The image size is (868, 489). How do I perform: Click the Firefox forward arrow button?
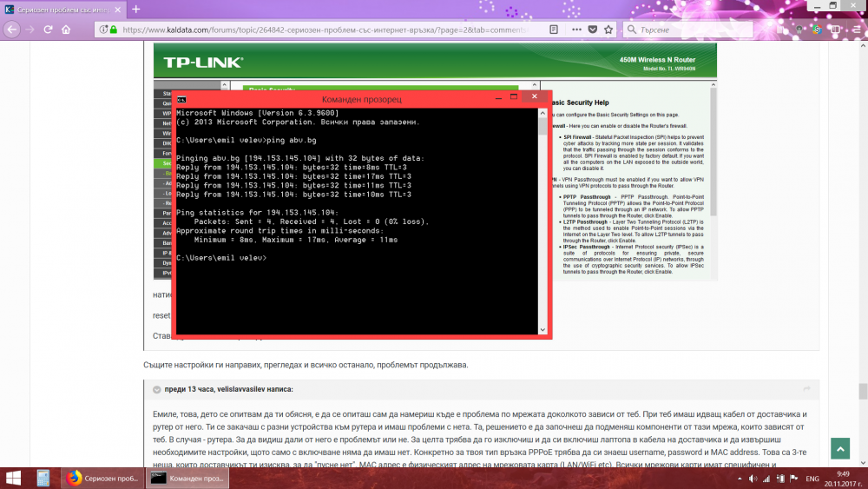pyautogui.click(x=30, y=30)
